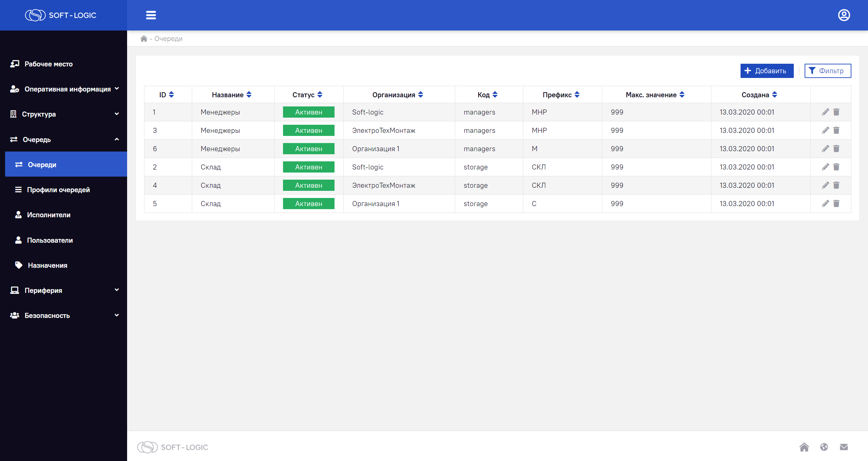This screenshot has width=868, height=461.
Task: Click Очереди breadcrumb text
Action: coord(168,39)
